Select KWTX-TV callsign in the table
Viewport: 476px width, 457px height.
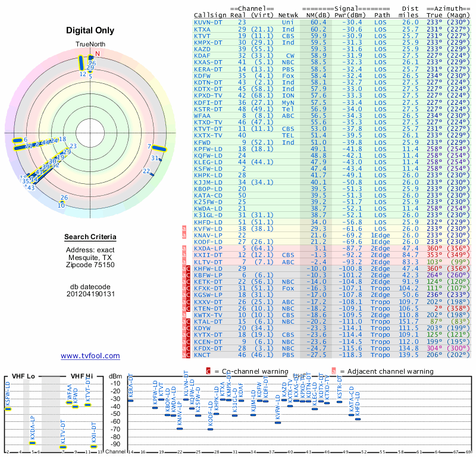click(x=208, y=315)
